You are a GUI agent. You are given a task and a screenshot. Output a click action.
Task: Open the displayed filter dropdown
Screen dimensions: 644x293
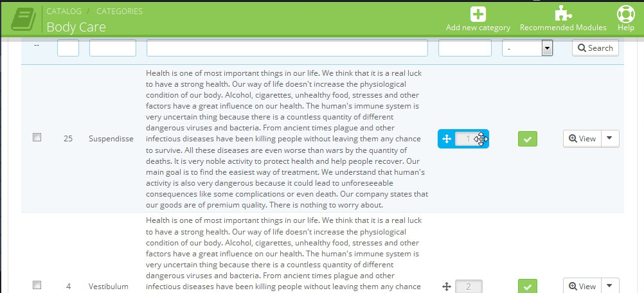[527, 48]
